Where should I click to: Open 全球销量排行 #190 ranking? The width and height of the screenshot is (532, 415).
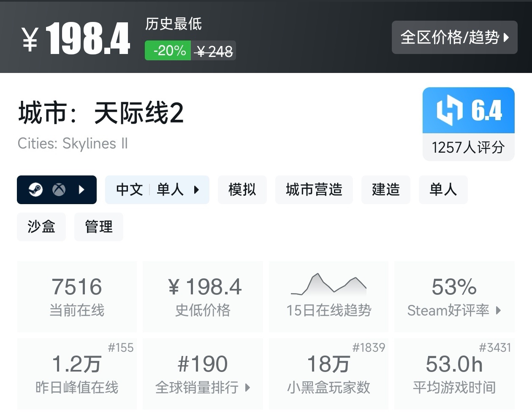(203, 374)
